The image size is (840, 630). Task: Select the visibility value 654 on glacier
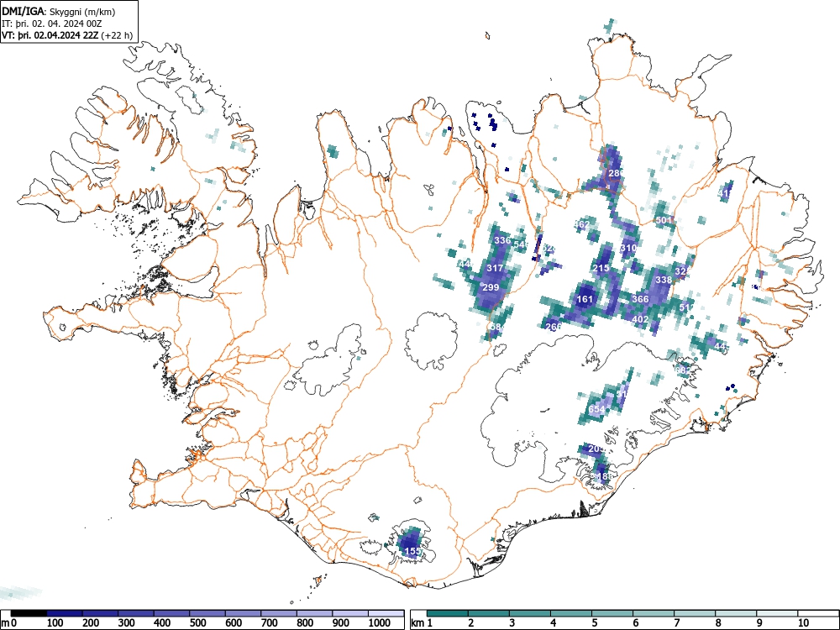[596, 409]
